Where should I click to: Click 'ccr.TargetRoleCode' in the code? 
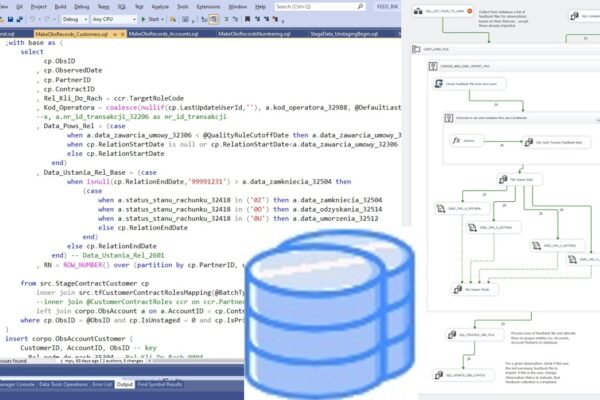pyautogui.click(x=148, y=98)
